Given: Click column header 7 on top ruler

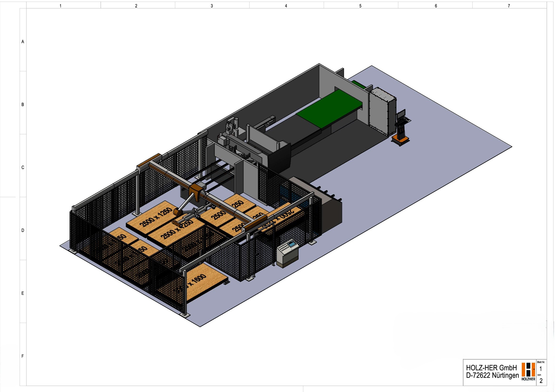Looking at the screenshot, I should point(509,6).
